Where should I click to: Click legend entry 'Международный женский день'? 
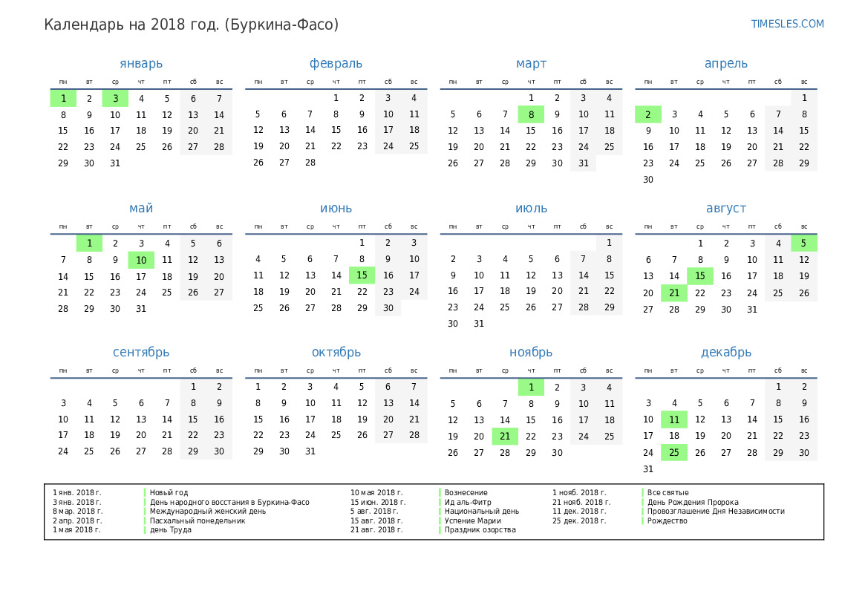pos(207,512)
